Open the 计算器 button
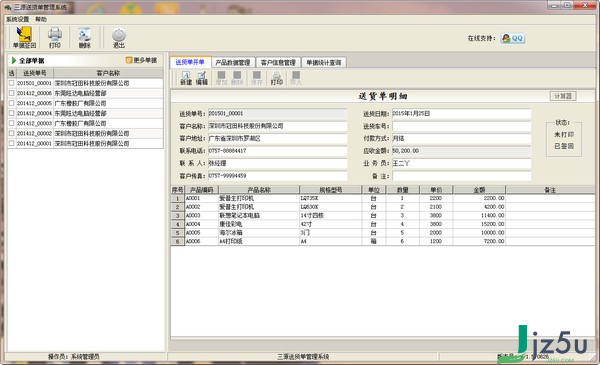The height and width of the screenshot is (365, 600). click(x=563, y=96)
